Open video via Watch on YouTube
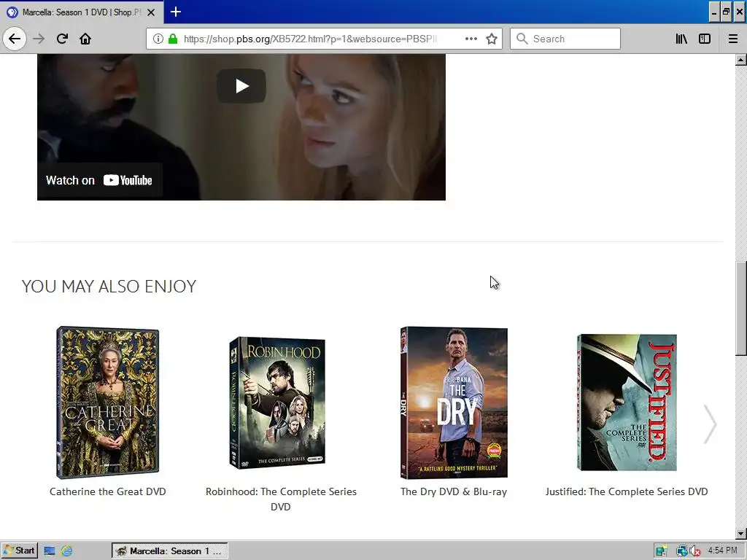This screenshot has height=560, width=747. (x=99, y=180)
